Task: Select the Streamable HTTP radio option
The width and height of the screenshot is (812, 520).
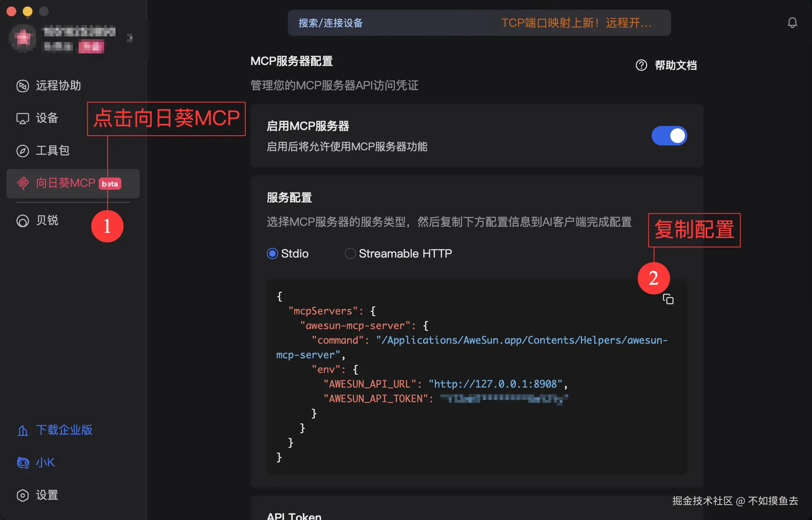Action: [x=350, y=253]
